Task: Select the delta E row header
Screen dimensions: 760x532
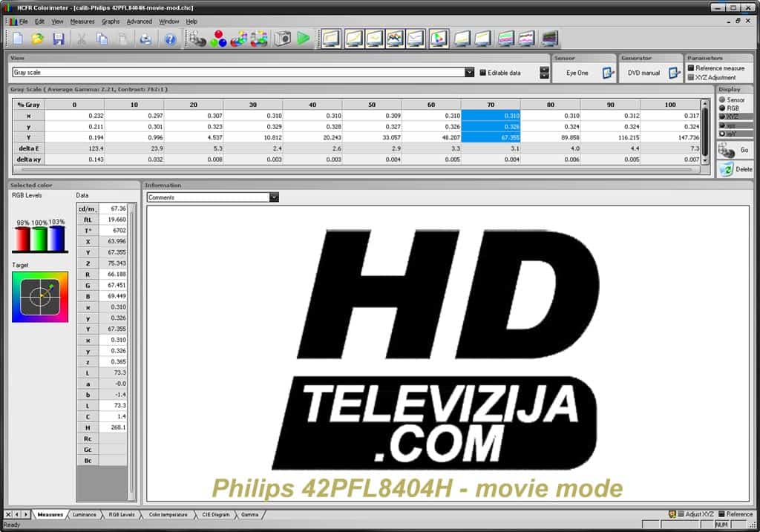Action: click(29, 148)
